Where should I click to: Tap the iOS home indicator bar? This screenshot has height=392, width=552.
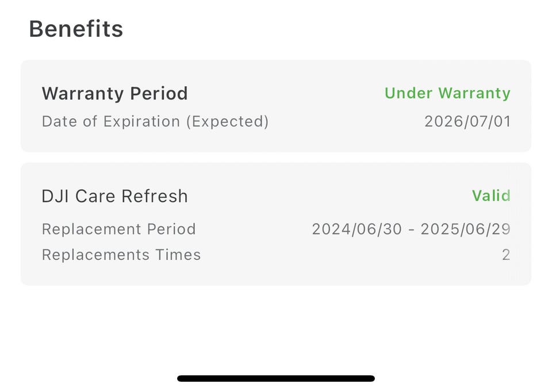[x=276, y=379]
